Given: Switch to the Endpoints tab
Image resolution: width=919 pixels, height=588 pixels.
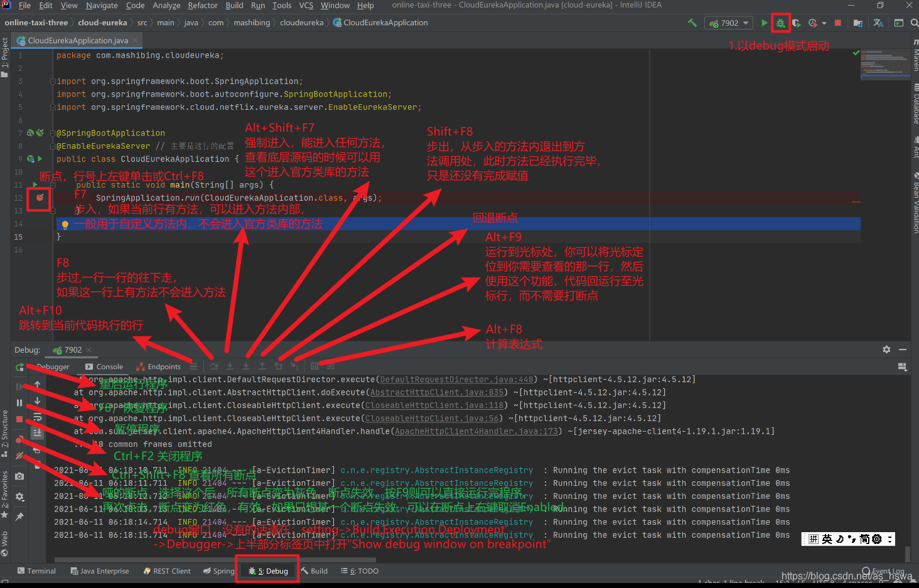Looking at the screenshot, I should 159,366.
